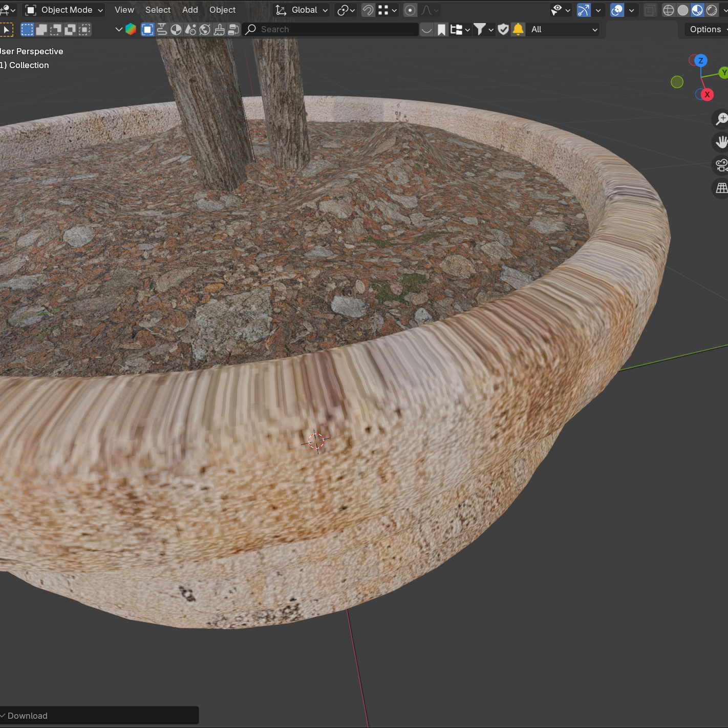Switch to Wireframe viewport shading
The width and height of the screenshot is (728, 728).
point(669,10)
